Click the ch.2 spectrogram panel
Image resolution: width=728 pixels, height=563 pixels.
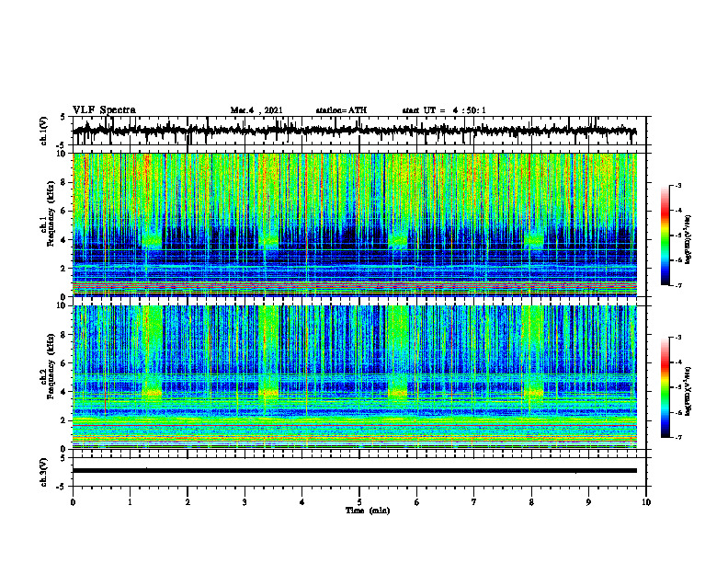(355, 377)
